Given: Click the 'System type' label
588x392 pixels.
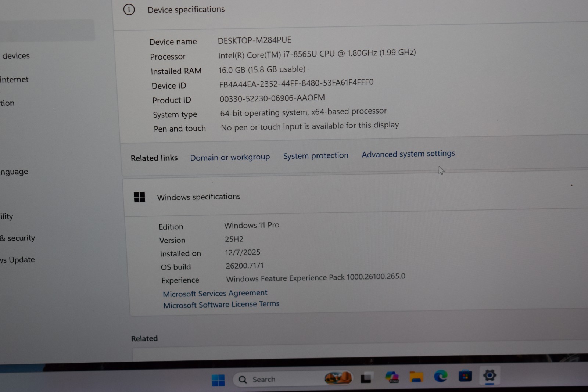Looking at the screenshot, I should (175, 115).
